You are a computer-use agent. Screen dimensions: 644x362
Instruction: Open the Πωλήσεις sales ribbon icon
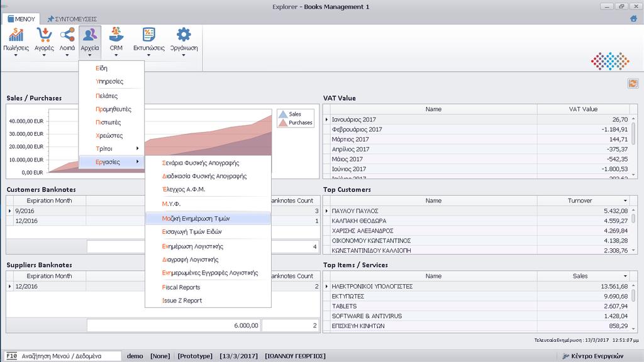(16, 35)
